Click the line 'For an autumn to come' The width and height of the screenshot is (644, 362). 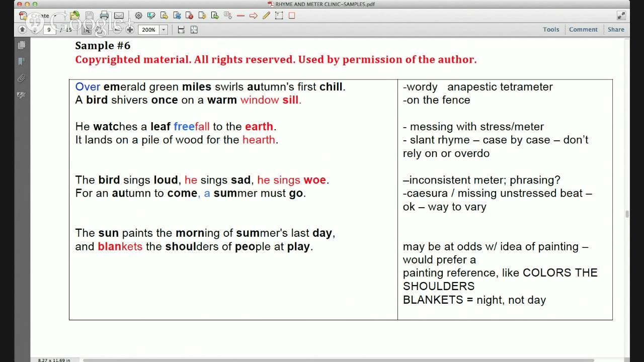pos(136,193)
